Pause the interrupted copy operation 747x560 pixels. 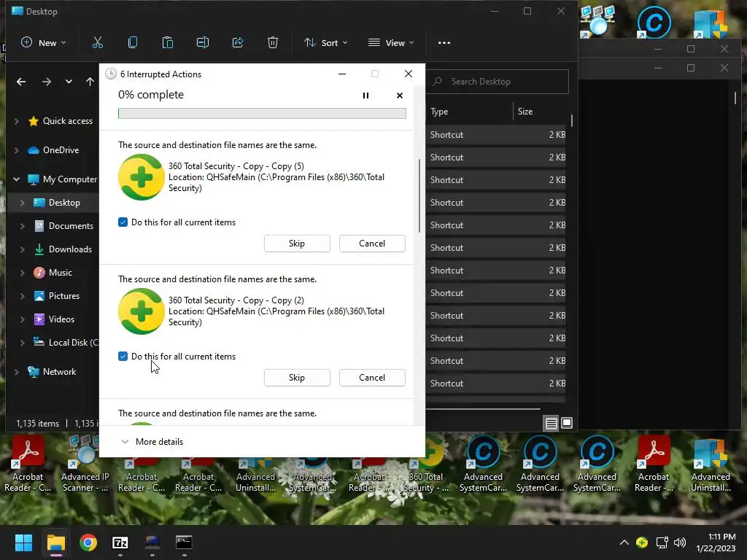pos(366,96)
